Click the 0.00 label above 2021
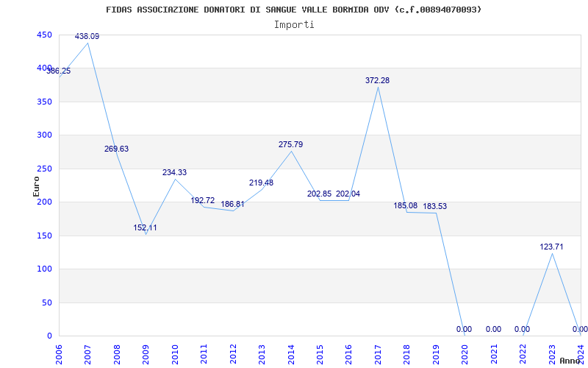588x368 pixels. click(493, 329)
